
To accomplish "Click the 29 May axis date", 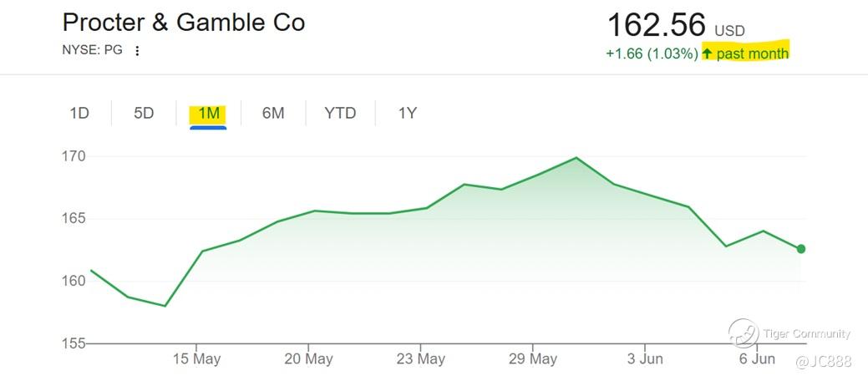I will (x=533, y=359).
